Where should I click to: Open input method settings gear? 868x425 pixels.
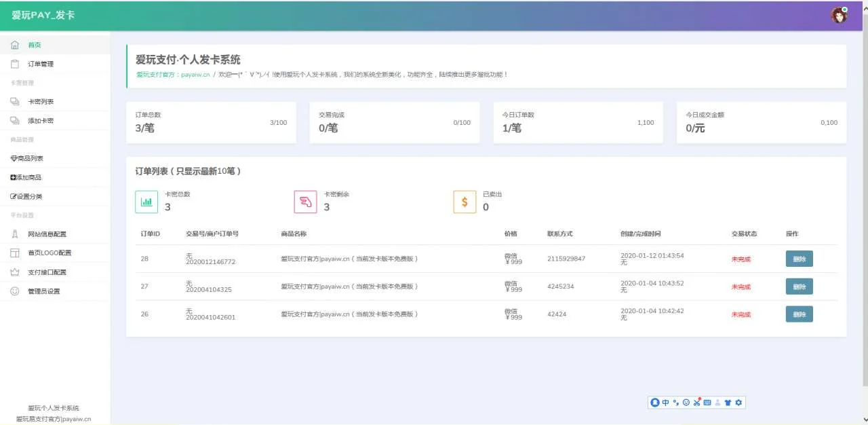738,403
